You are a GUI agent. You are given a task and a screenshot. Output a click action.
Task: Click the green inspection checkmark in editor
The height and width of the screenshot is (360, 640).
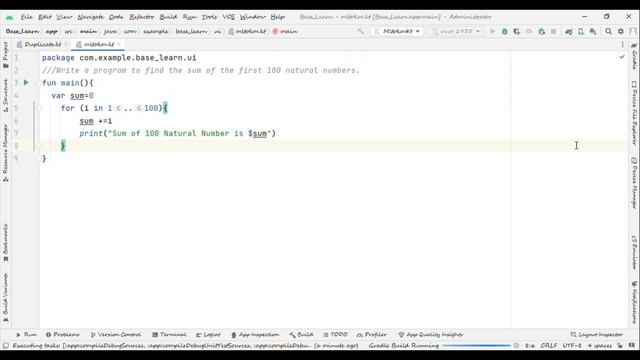(622, 58)
